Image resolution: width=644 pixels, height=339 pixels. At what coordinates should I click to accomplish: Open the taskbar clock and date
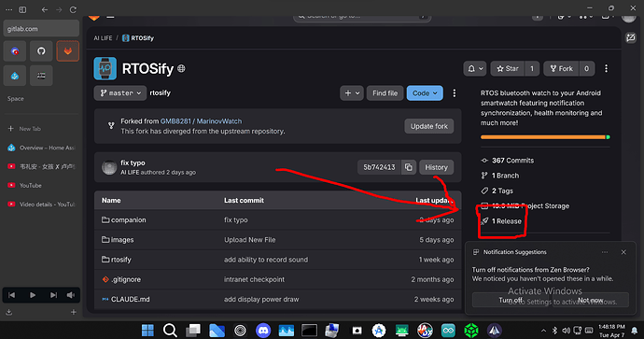tap(611, 331)
